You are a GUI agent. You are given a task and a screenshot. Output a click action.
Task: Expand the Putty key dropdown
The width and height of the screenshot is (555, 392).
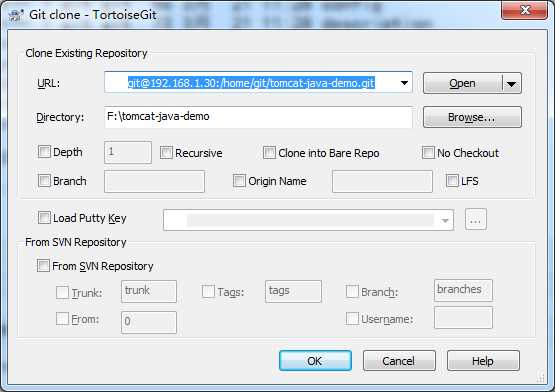445,221
